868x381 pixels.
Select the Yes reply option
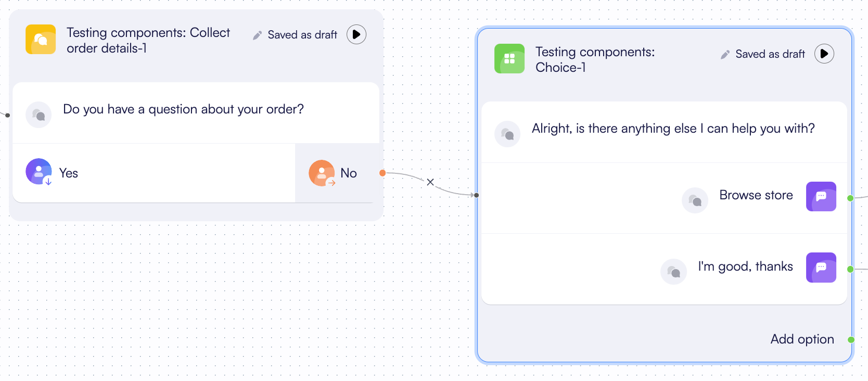(68, 172)
